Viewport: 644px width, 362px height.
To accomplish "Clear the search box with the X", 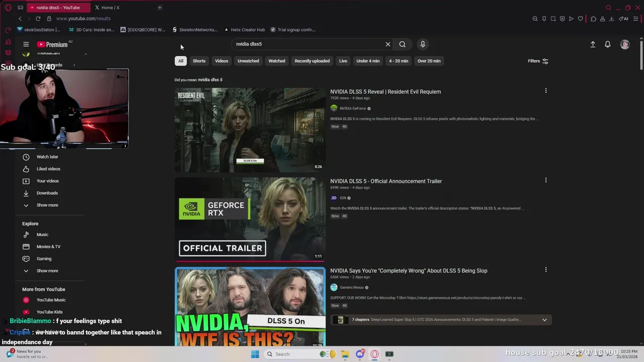I will (x=388, y=44).
